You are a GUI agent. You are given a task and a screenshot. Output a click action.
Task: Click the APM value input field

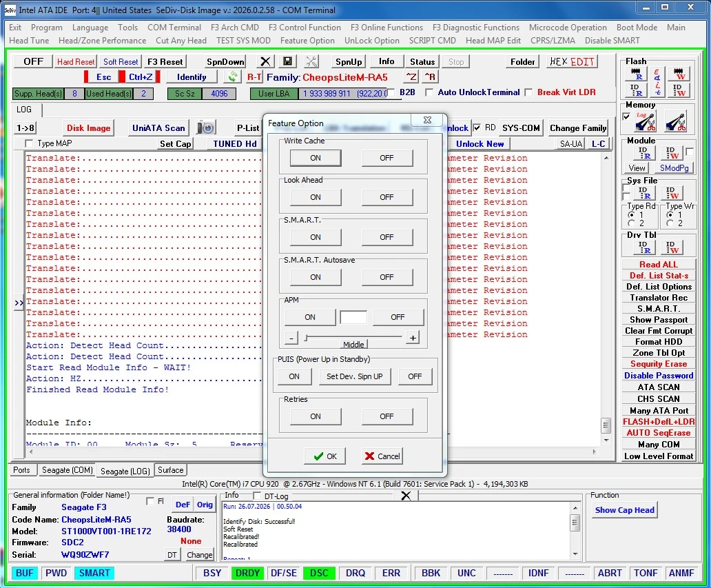click(353, 317)
